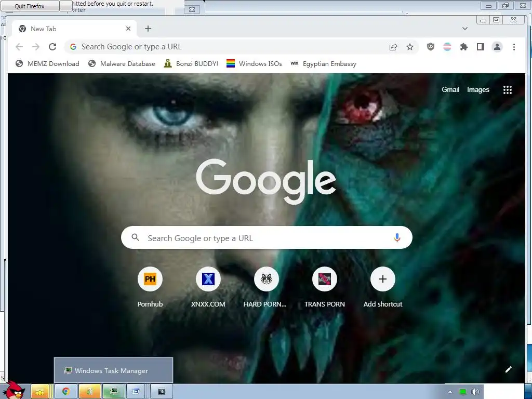Click the yellow bug taskbar icon

click(x=40, y=392)
